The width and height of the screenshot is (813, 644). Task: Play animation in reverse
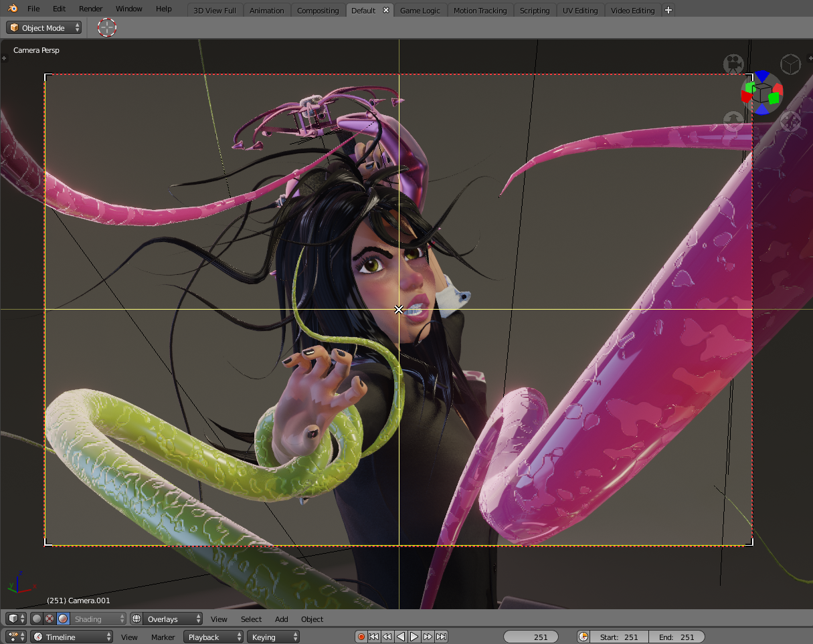pos(401,637)
